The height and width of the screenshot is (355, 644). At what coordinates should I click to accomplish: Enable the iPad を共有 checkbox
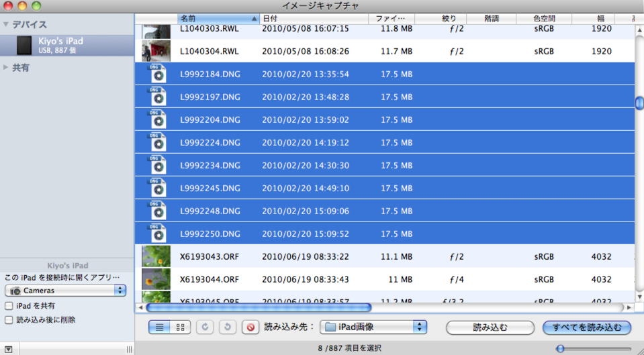point(9,306)
